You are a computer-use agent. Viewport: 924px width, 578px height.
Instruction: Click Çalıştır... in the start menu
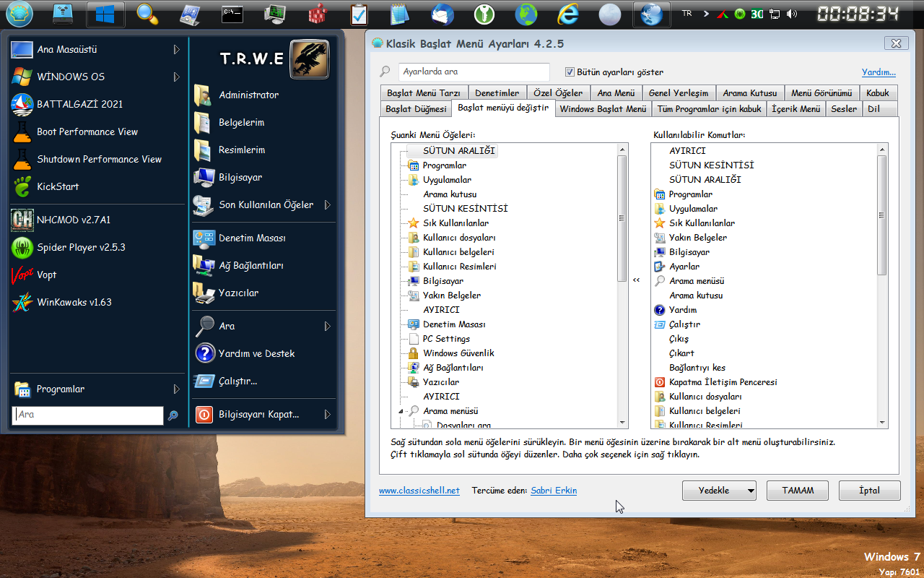pyautogui.click(x=263, y=381)
